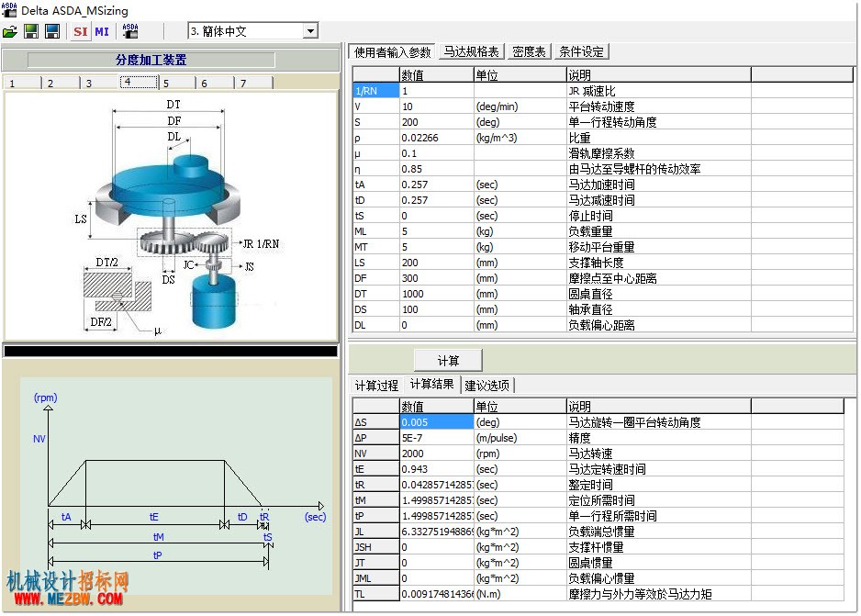Click the green save disk icon
The image size is (861, 616).
(x=31, y=31)
